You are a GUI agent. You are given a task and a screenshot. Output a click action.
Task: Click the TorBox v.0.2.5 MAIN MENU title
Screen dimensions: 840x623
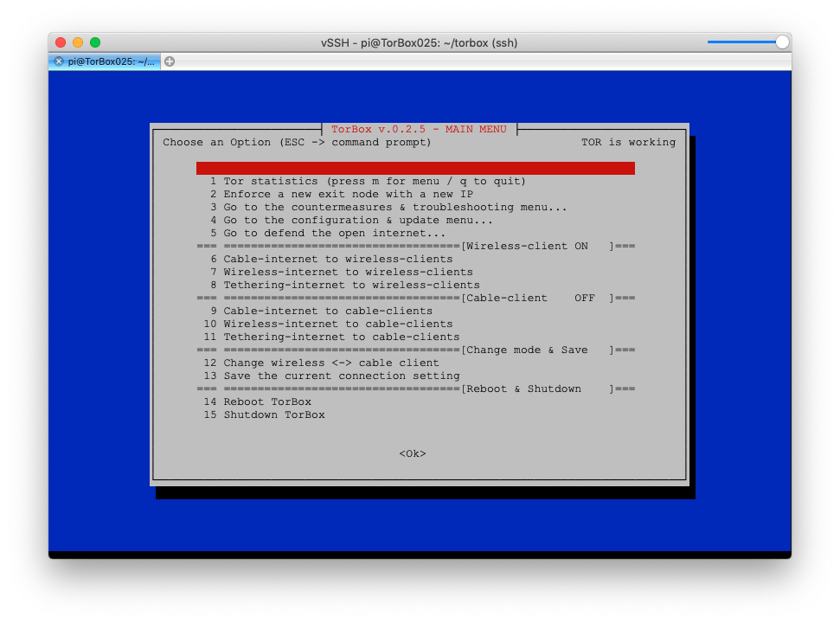click(x=419, y=129)
